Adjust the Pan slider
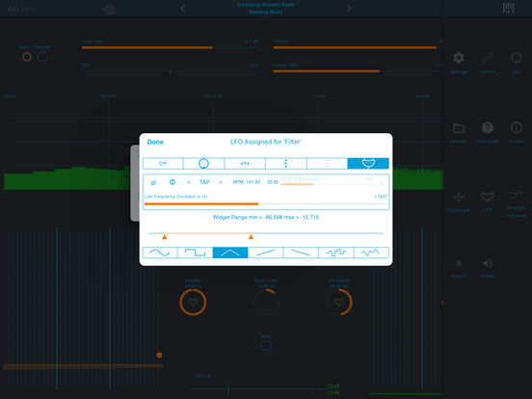Screen dimensions: 532x399 (x=170, y=71)
